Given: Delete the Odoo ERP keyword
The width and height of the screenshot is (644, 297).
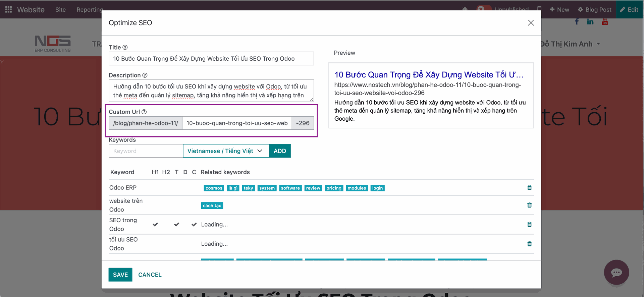Looking at the screenshot, I should coord(529,188).
